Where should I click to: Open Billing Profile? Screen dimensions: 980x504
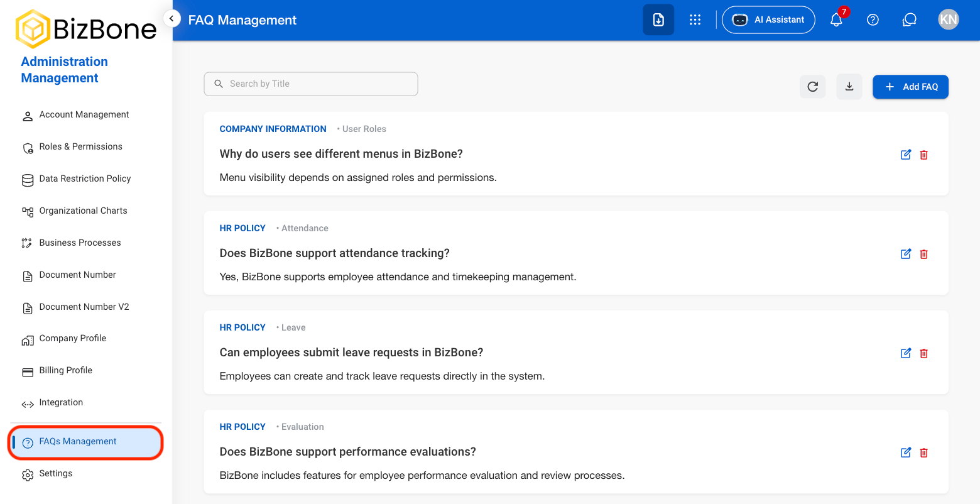(x=85, y=371)
